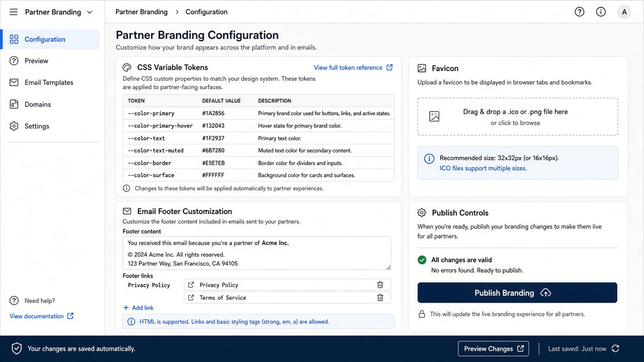Open the hamburger menu icon
The height and width of the screenshot is (362, 644).
14,12
